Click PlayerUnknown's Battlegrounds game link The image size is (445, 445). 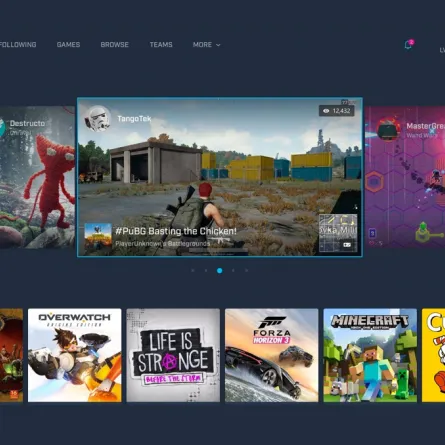tap(163, 244)
